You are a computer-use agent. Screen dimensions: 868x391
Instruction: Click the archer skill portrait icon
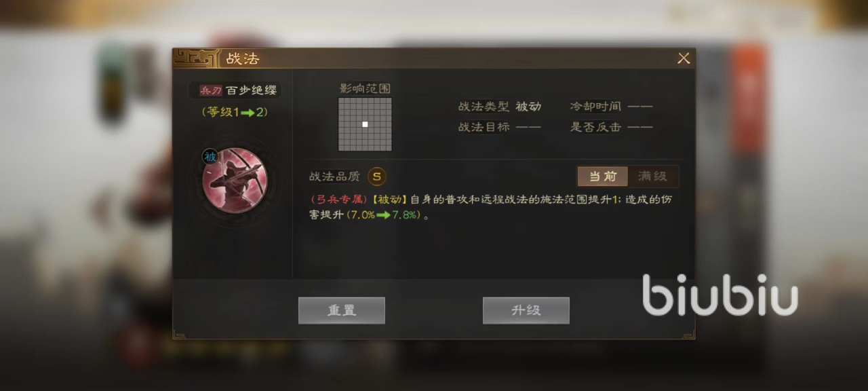point(235,181)
